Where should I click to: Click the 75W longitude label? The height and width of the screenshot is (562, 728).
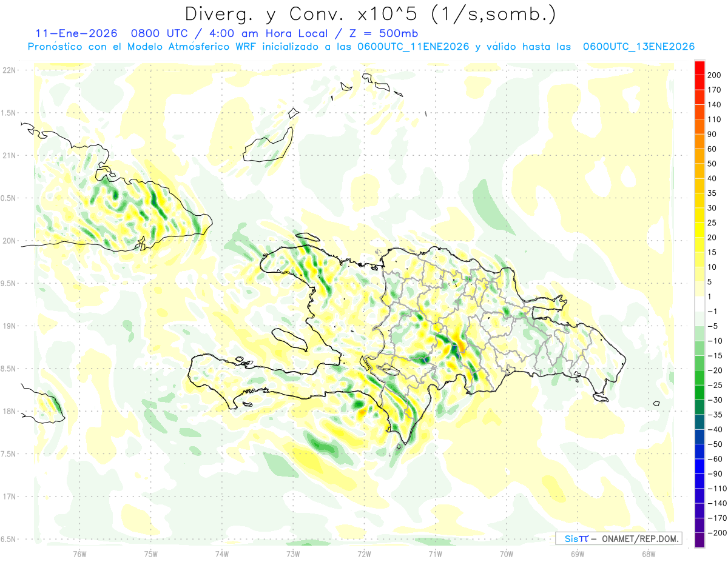point(151,554)
